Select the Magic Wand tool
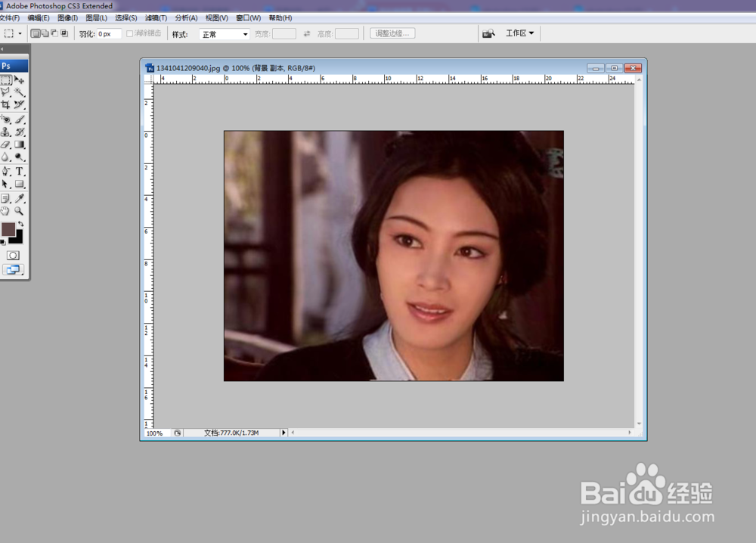Viewport: 756px width, 543px height. click(x=20, y=92)
